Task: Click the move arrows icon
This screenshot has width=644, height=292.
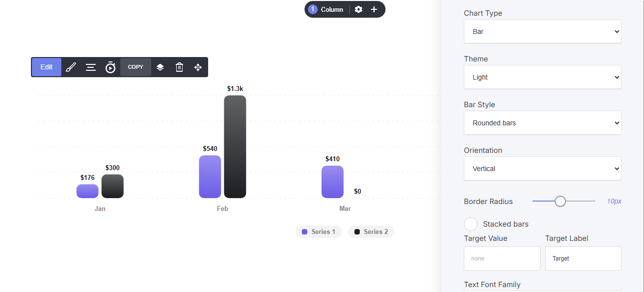Action: pyautogui.click(x=198, y=67)
